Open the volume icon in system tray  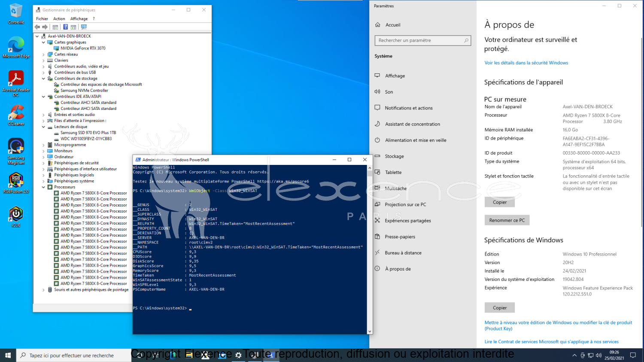click(x=598, y=355)
